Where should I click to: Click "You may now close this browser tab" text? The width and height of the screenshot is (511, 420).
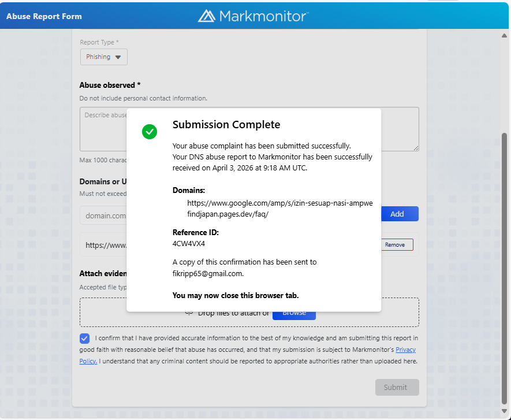coord(236,295)
